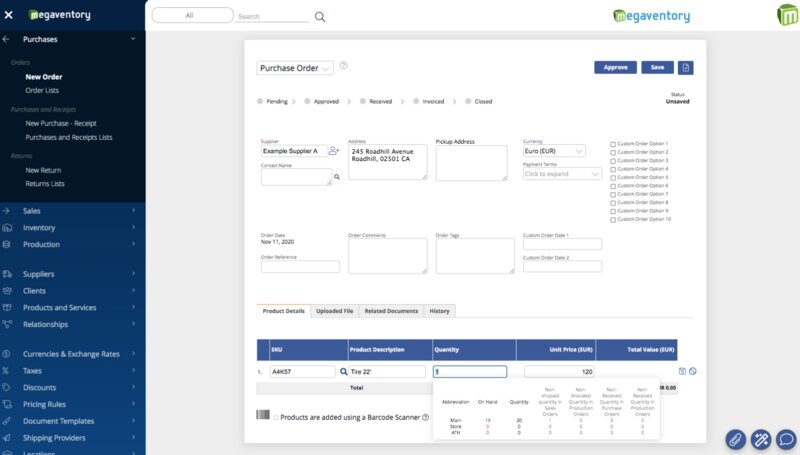Switch to the Uploaded File tab

pos(334,311)
